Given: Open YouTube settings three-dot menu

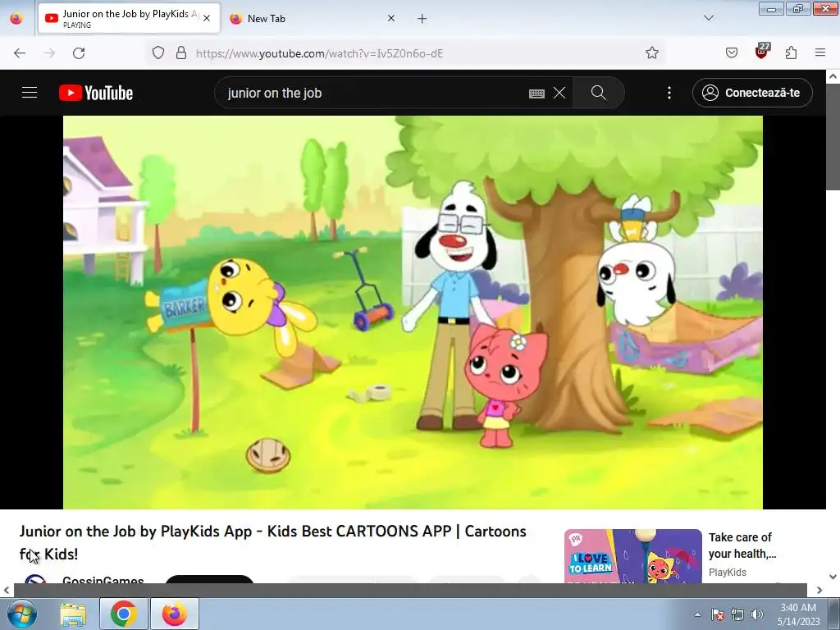Looking at the screenshot, I should pos(669,93).
